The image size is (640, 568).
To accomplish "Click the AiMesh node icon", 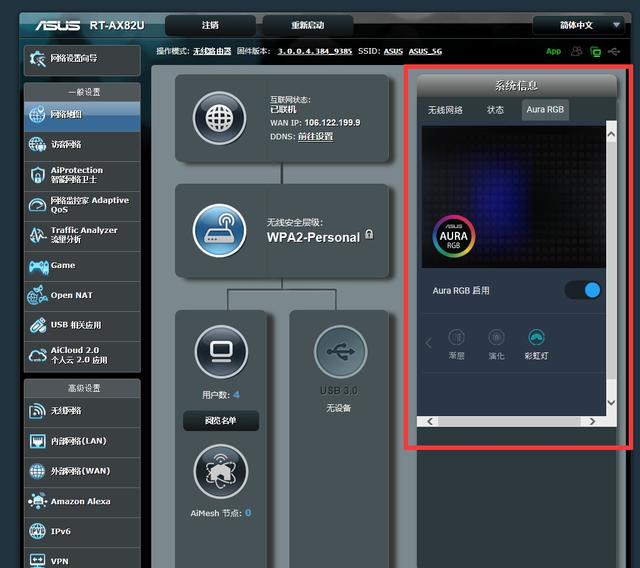I will pyautogui.click(x=220, y=471).
